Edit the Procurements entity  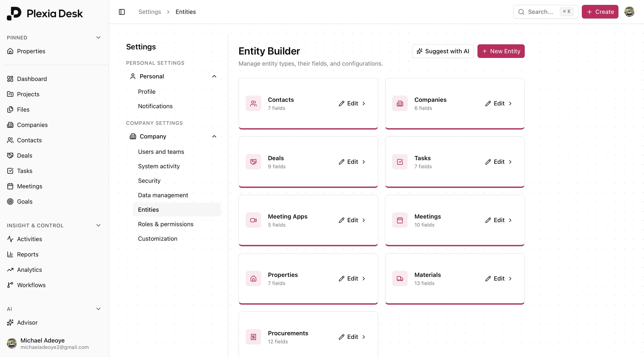(352, 337)
